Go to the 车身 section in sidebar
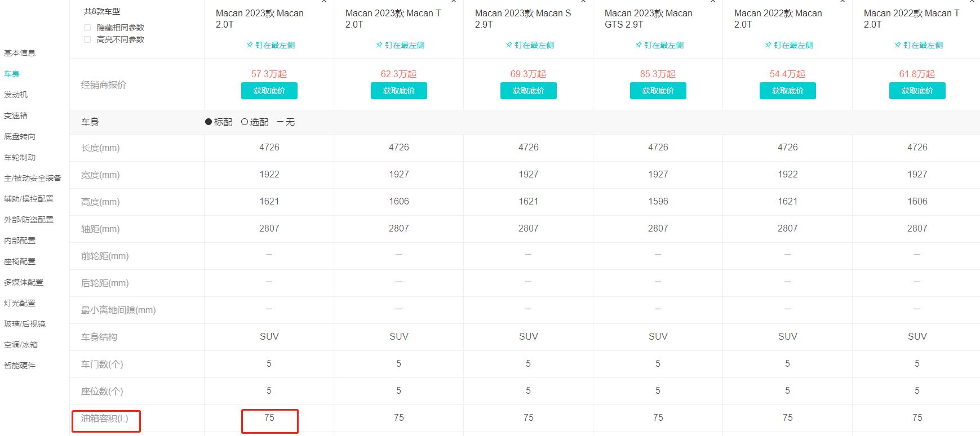980x436 pixels. click(x=12, y=74)
